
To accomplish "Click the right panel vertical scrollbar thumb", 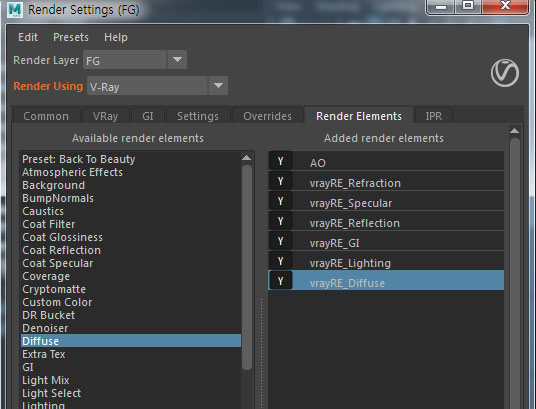I will 515,273.
